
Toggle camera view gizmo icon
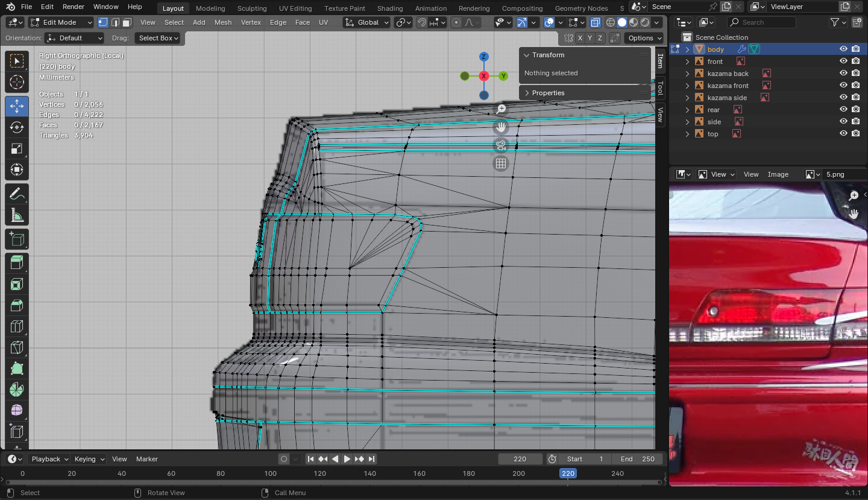pyautogui.click(x=501, y=145)
